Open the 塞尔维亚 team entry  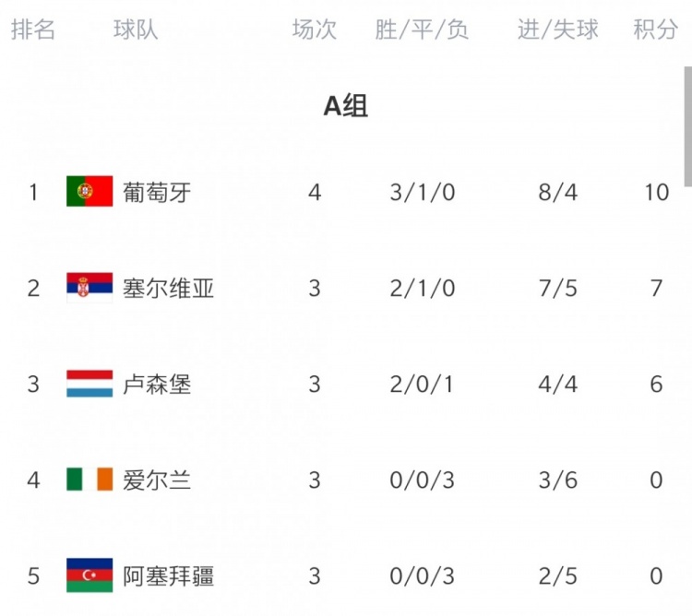[x=168, y=289]
